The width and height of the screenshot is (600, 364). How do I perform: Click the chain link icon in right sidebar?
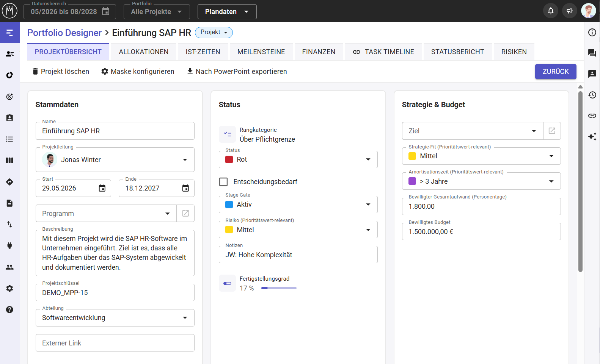tap(592, 116)
